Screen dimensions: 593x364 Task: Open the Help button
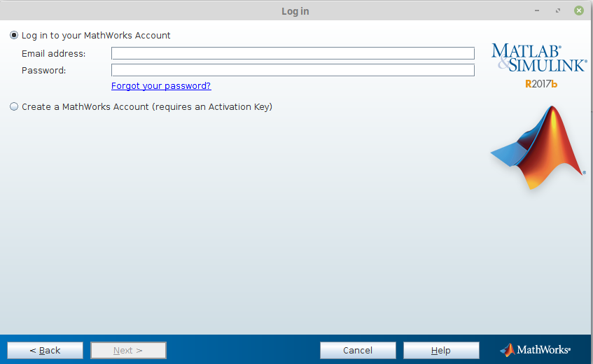[441, 350]
